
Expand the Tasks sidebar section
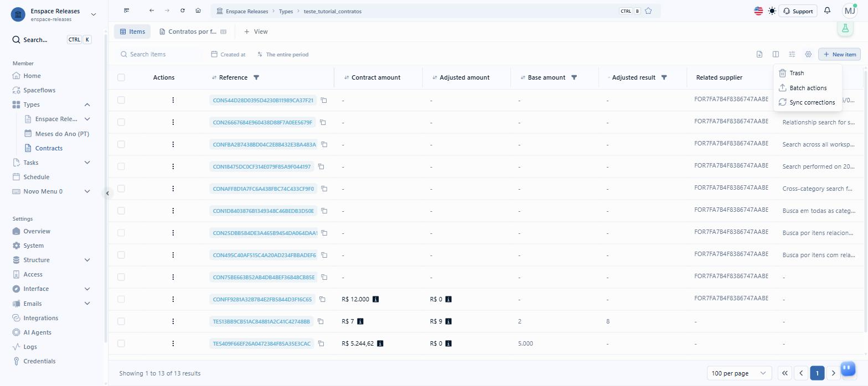pyautogui.click(x=87, y=163)
